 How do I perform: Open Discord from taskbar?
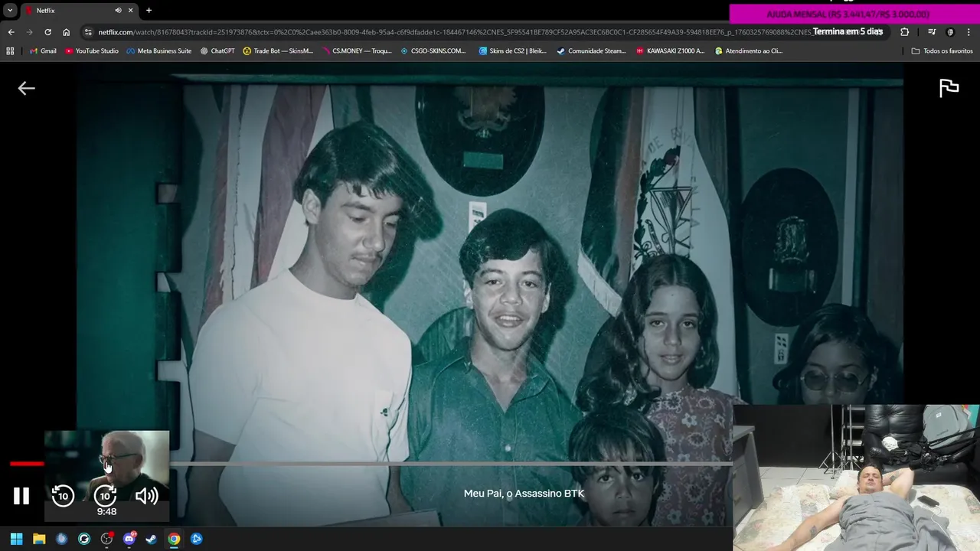[129, 539]
